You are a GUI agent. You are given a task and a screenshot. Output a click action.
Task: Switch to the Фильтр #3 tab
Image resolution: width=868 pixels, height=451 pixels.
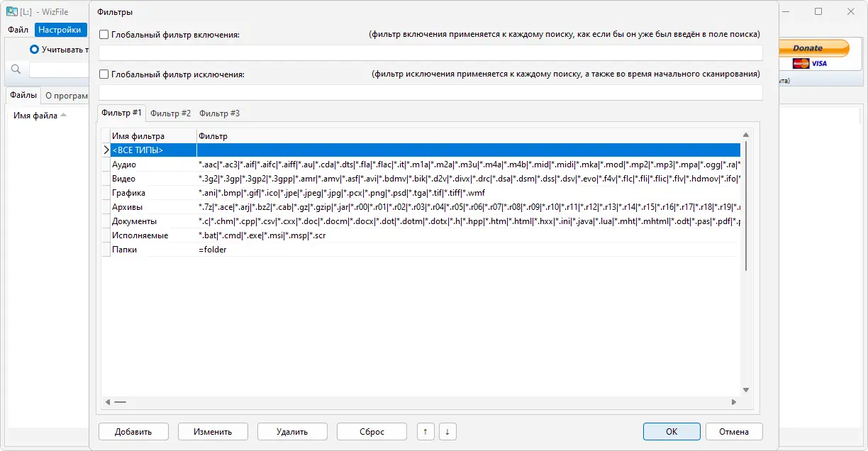pyautogui.click(x=219, y=113)
